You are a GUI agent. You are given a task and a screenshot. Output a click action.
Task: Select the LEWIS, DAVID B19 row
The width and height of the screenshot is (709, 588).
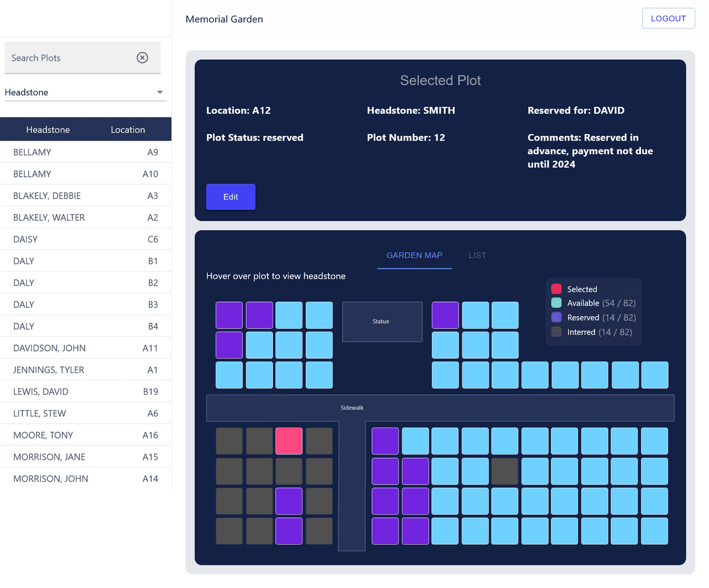tap(86, 392)
